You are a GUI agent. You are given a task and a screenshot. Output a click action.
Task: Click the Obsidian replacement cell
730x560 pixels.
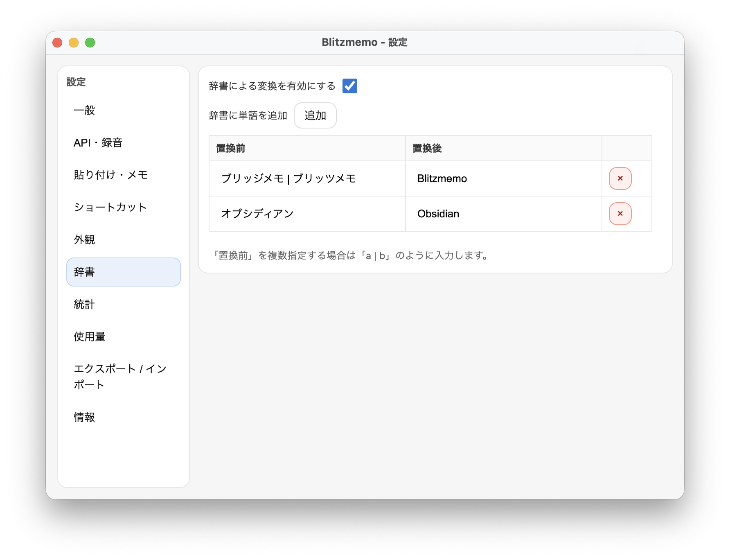[x=438, y=213]
